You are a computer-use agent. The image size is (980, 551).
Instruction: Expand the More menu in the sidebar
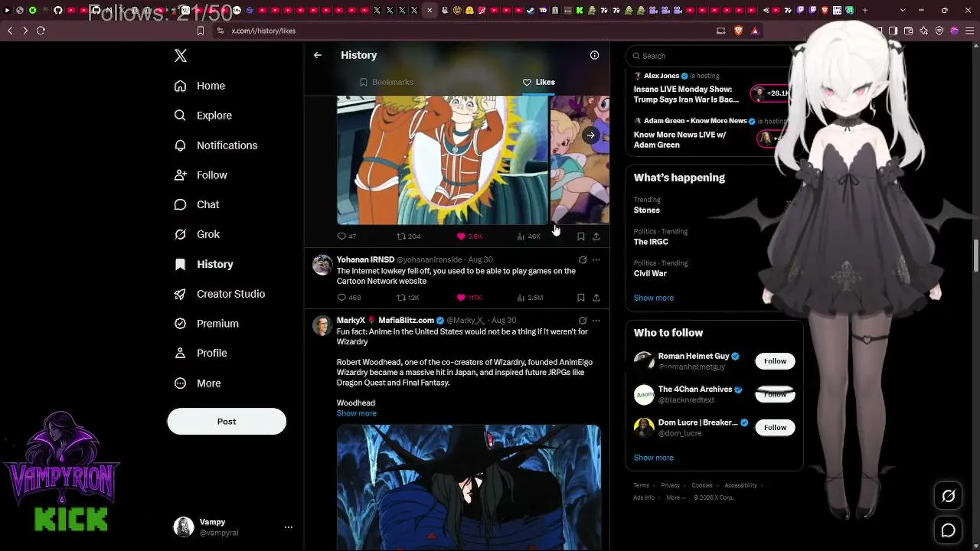tap(198, 383)
